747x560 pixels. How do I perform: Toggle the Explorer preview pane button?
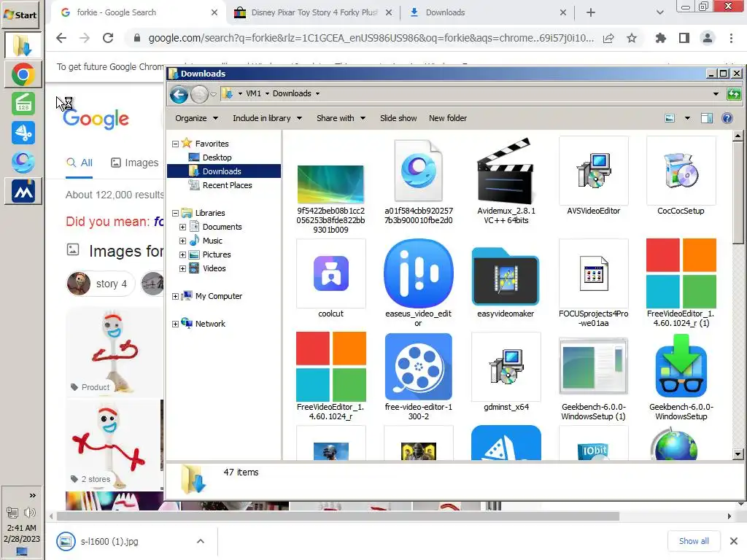(x=707, y=118)
